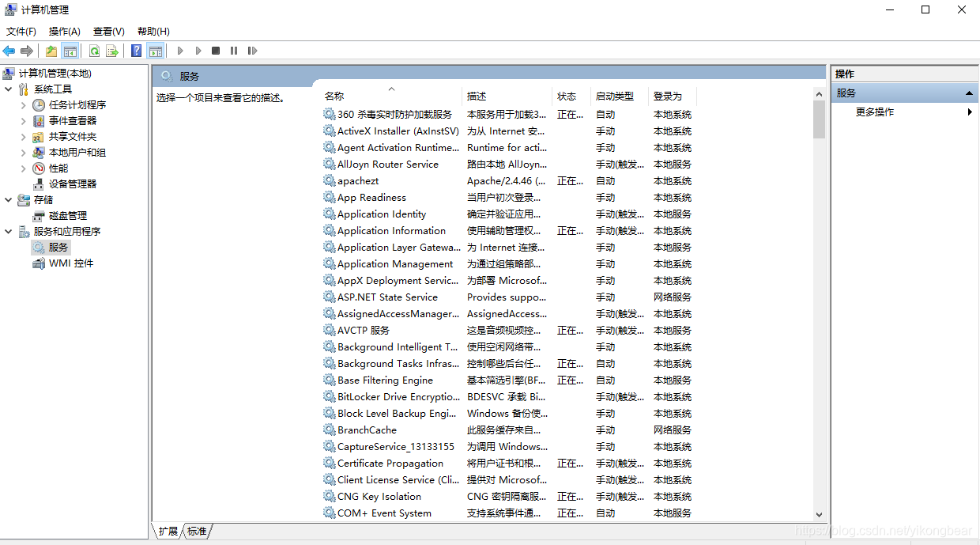Collapse the 服务 section in 操作 pane

click(x=969, y=93)
